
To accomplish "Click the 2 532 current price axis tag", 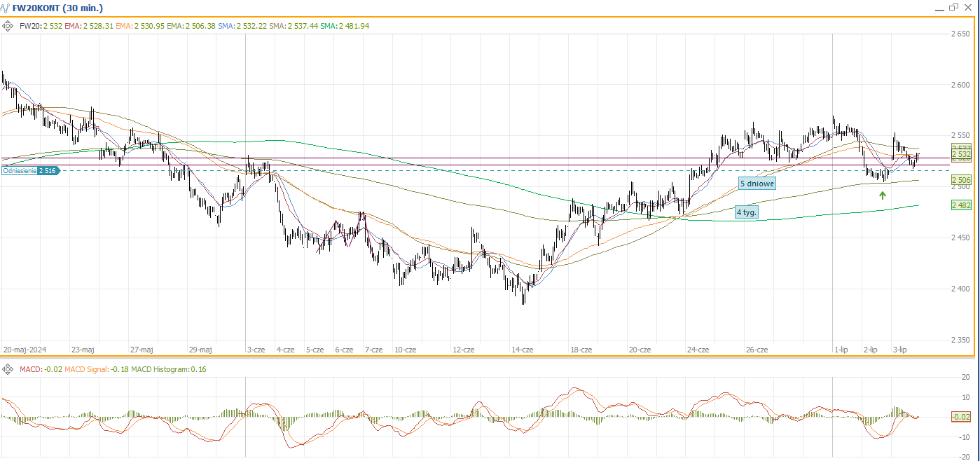I will tap(961, 153).
